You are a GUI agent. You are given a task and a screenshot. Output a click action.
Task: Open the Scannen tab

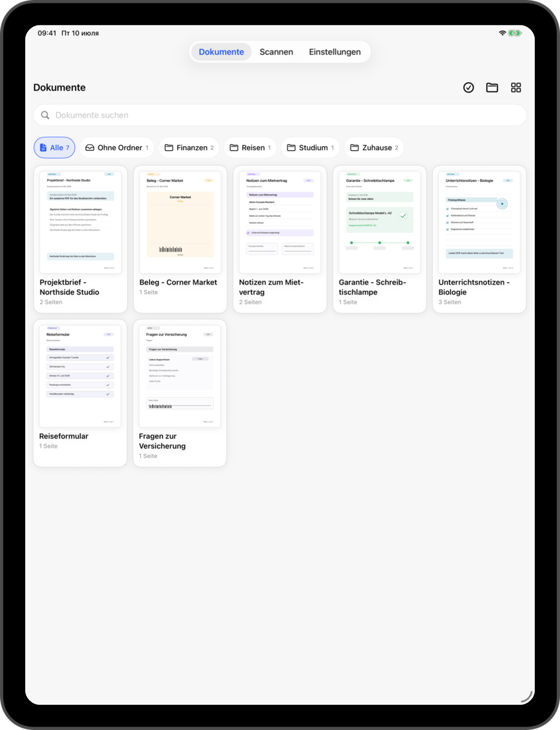(x=276, y=52)
